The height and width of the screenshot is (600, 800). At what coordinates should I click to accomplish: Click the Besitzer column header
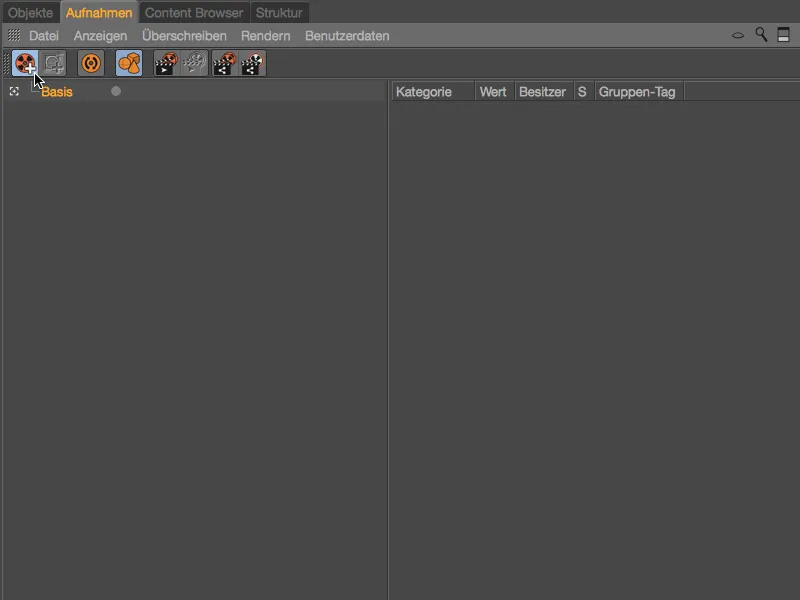543,92
